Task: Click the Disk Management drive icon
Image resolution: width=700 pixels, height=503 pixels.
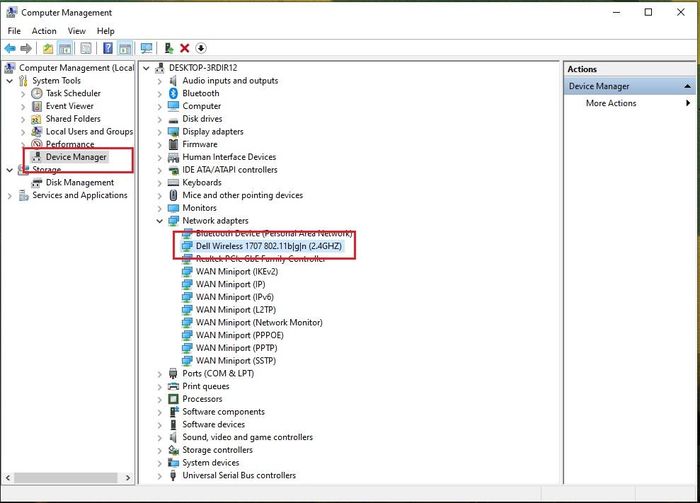Action: (37, 183)
